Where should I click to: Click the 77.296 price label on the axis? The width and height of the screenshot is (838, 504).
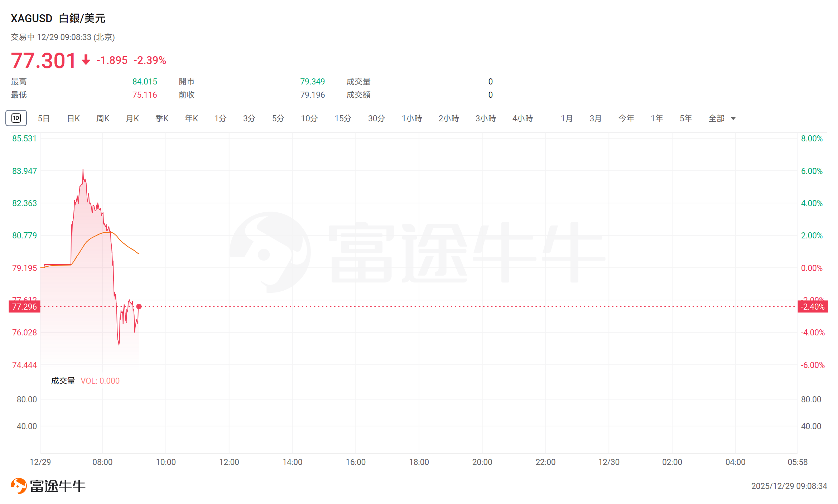tap(24, 307)
